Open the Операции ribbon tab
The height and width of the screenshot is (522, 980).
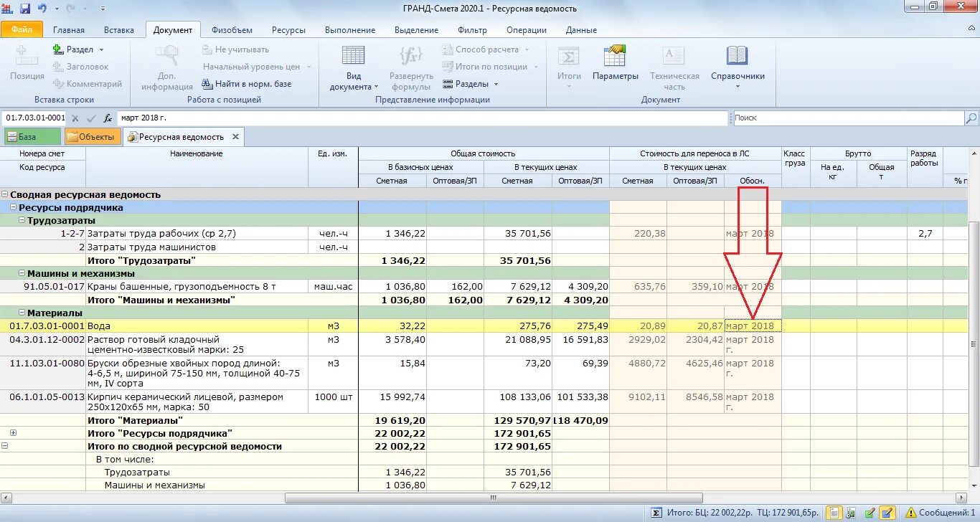[526, 30]
